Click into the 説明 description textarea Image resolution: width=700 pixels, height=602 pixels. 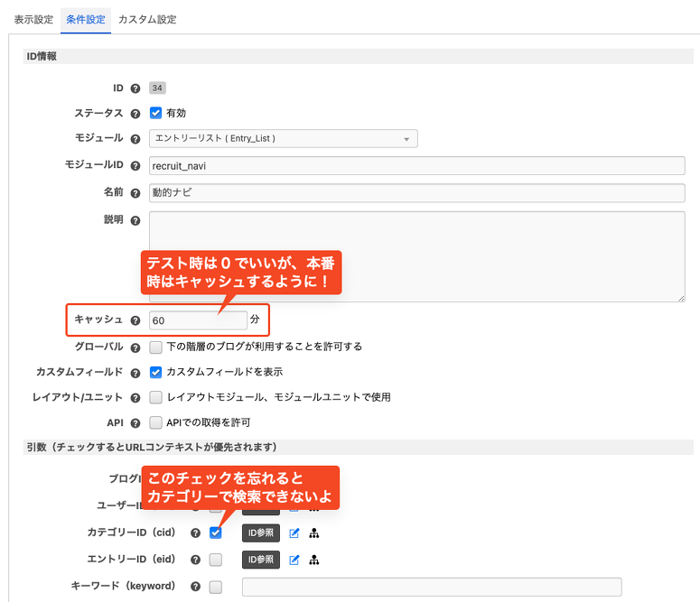[416, 256]
